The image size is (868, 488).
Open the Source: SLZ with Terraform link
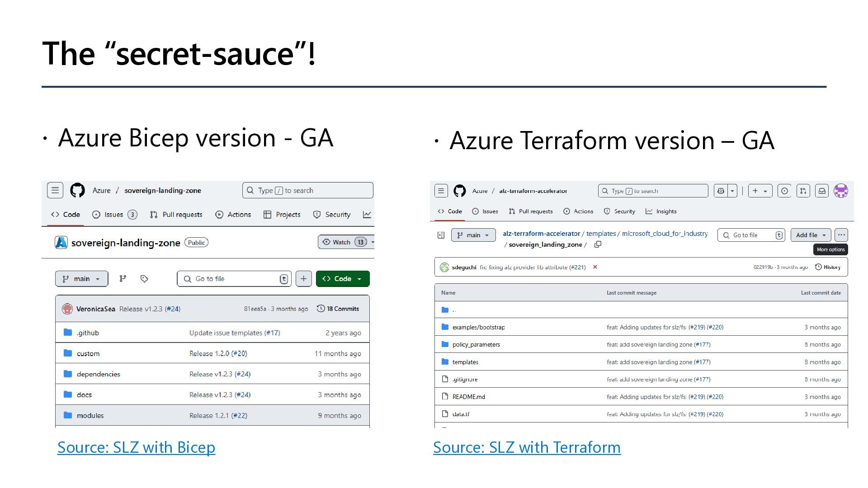point(527,447)
